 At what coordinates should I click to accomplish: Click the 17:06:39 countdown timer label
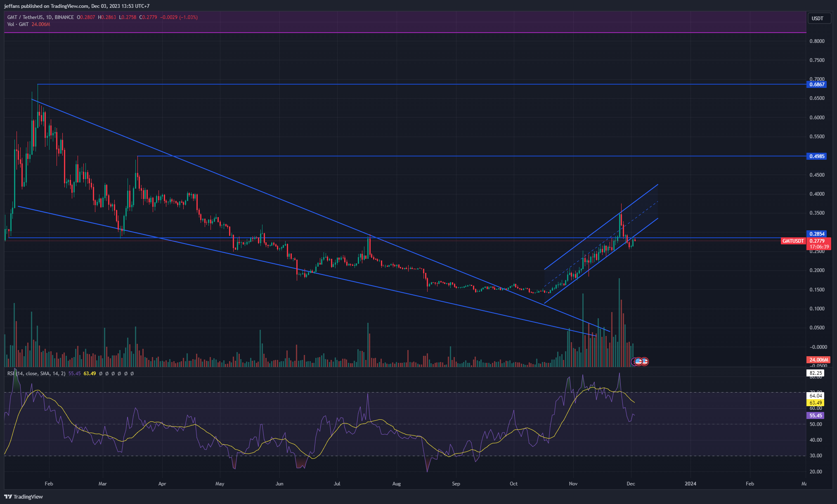click(819, 247)
